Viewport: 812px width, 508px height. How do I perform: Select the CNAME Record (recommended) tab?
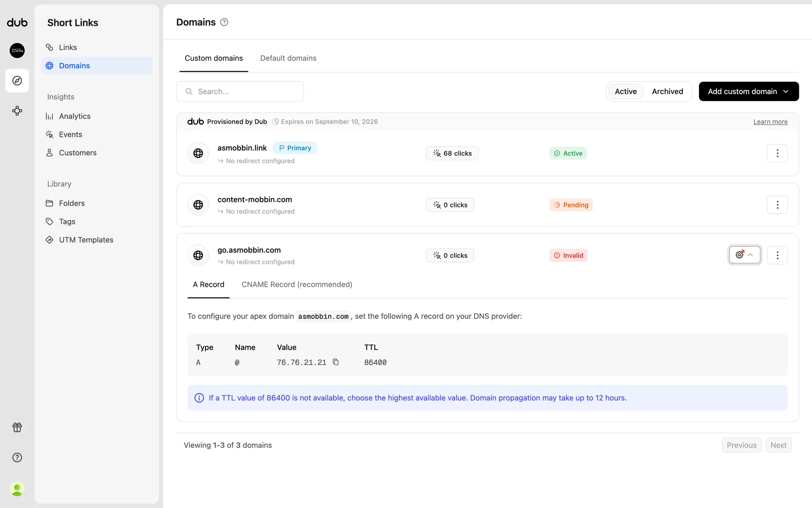296,284
